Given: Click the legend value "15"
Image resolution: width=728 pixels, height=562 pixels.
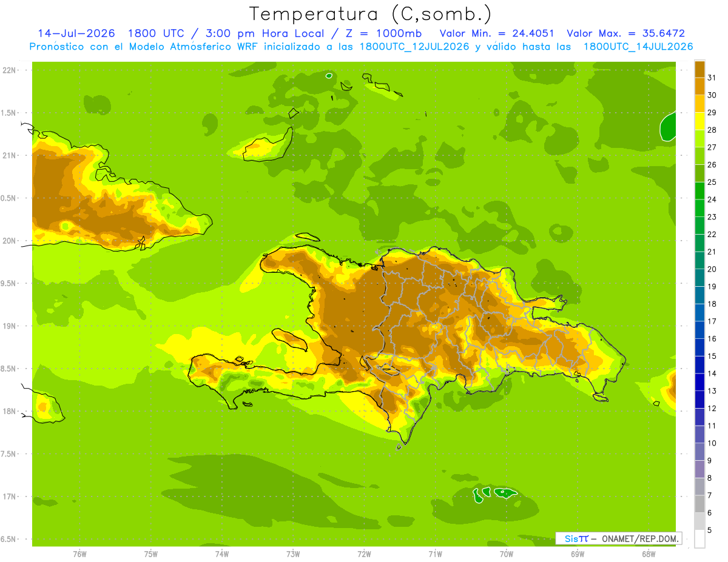Looking at the screenshot, I should (712, 356).
